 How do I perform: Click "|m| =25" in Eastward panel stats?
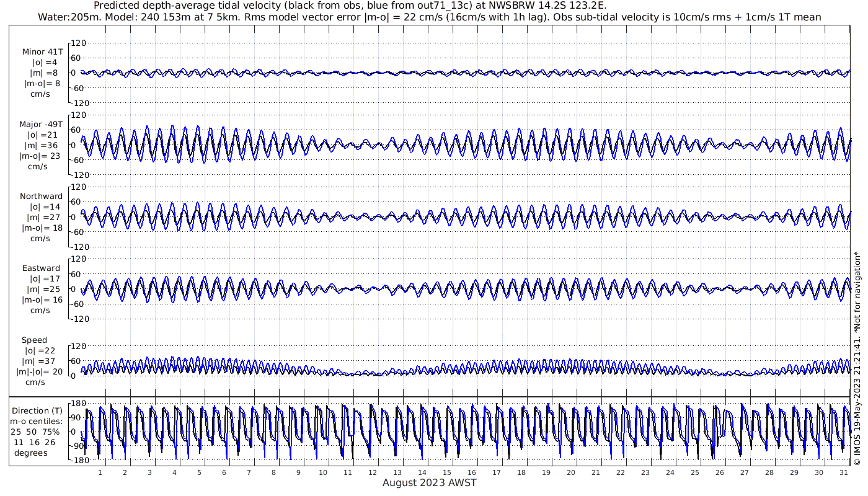[x=43, y=290]
